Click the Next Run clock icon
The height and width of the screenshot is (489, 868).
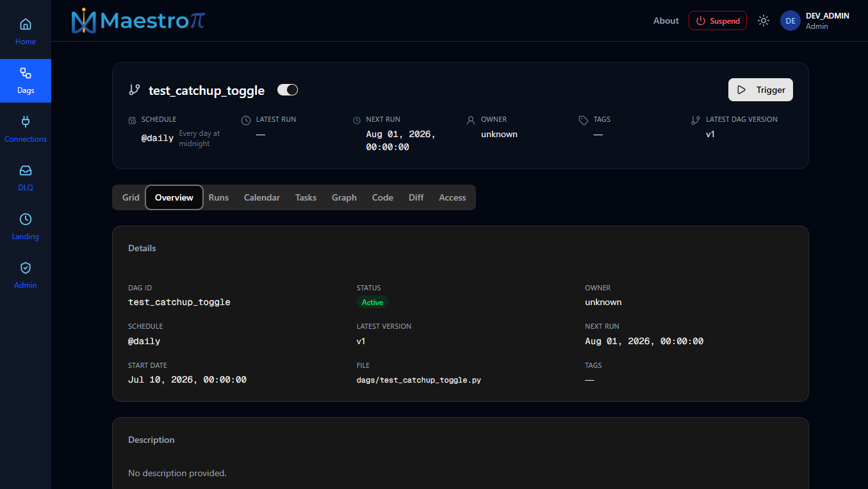point(357,120)
